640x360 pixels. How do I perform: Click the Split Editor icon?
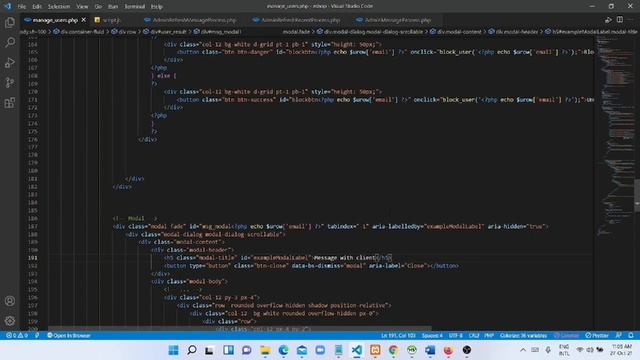pos(620,20)
